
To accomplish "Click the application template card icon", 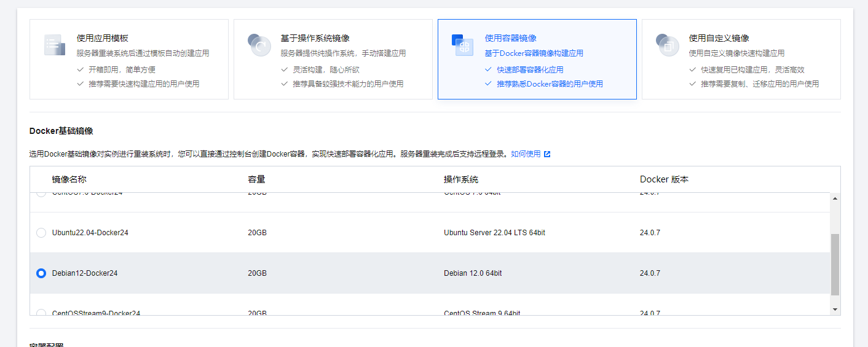I will [x=54, y=45].
